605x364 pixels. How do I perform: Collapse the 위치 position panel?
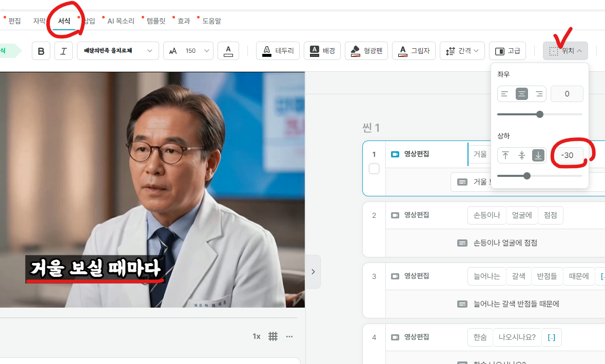click(x=565, y=51)
